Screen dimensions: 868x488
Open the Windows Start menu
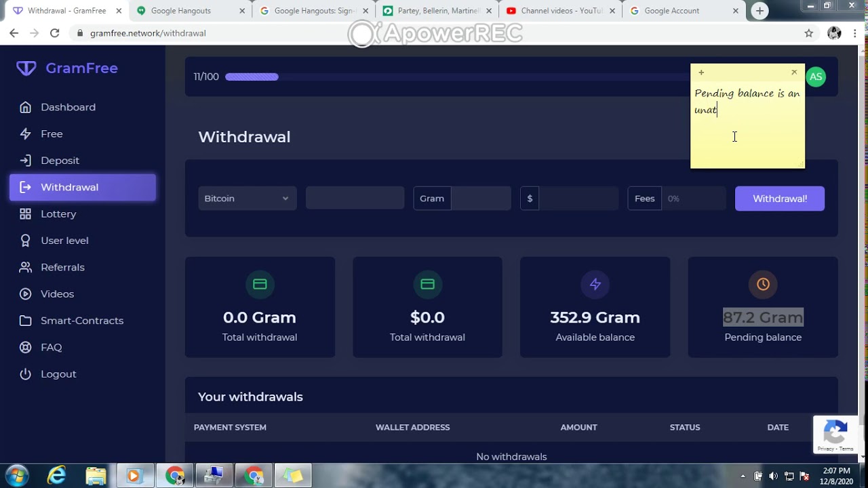tap(17, 476)
